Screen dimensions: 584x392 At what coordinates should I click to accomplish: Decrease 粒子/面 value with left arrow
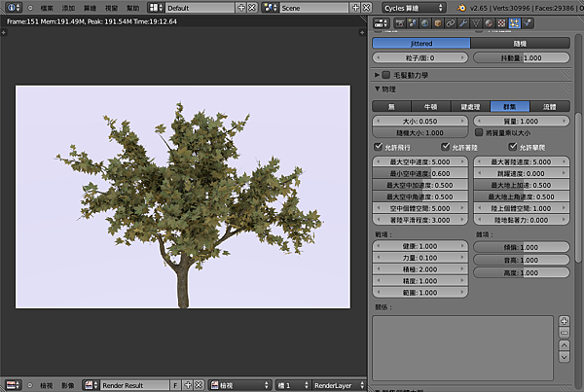click(x=379, y=57)
